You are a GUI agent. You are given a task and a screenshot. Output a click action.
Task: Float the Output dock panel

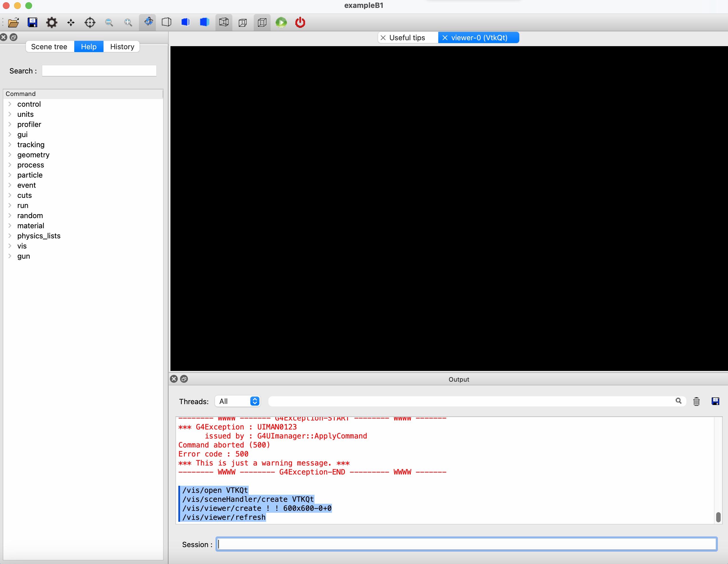(x=184, y=379)
